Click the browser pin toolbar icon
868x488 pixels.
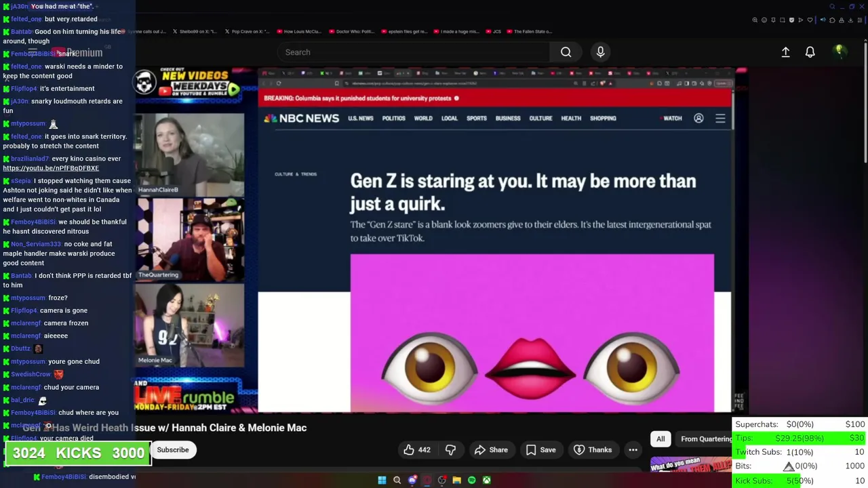pos(773,20)
